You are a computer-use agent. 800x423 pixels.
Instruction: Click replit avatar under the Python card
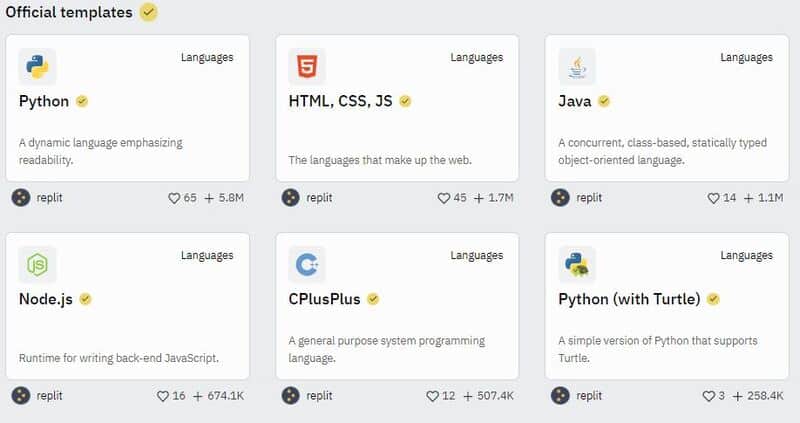21,197
